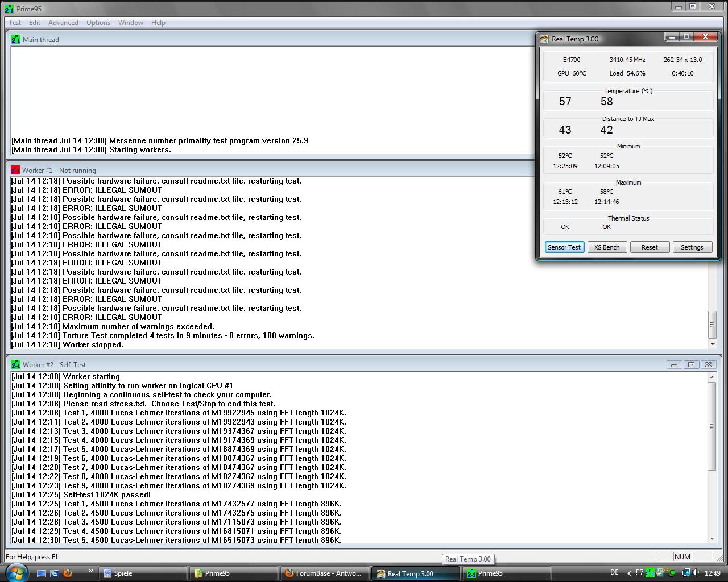
Task: Switch to the Spiele taskbar window
Action: (143, 573)
